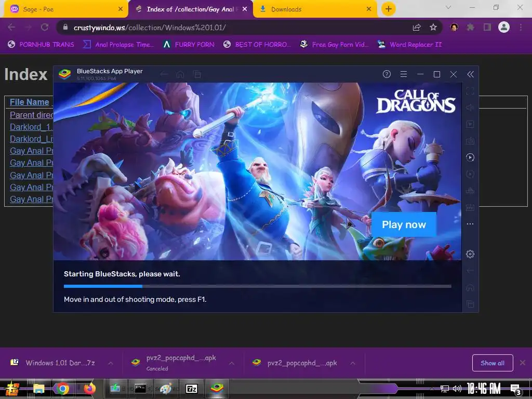Open the Word Replacer II bookmark

(410, 45)
